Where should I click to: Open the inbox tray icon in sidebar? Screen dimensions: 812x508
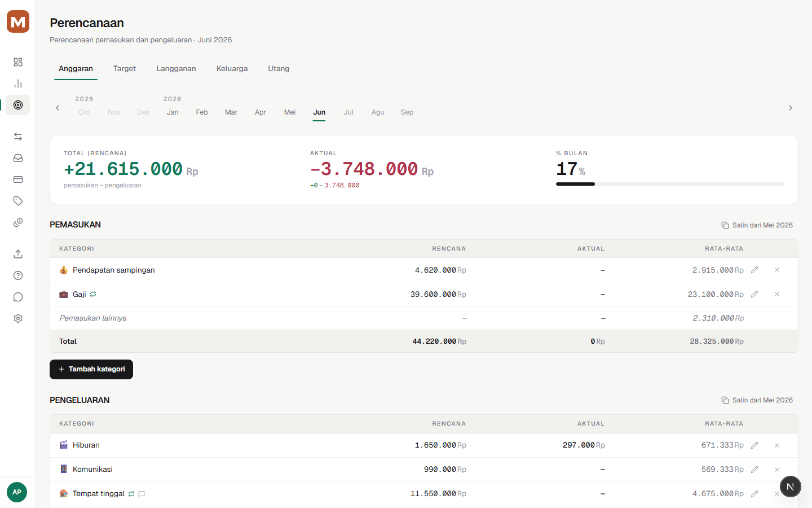[18, 158]
